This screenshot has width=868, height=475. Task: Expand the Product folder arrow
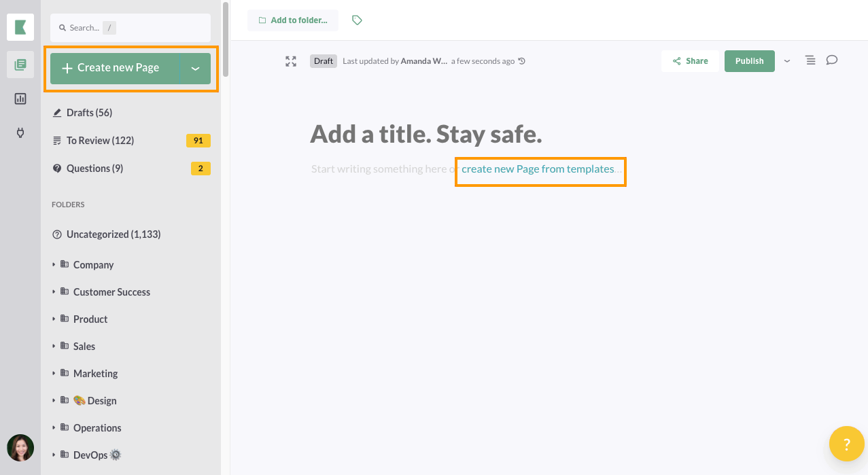point(54,319)
